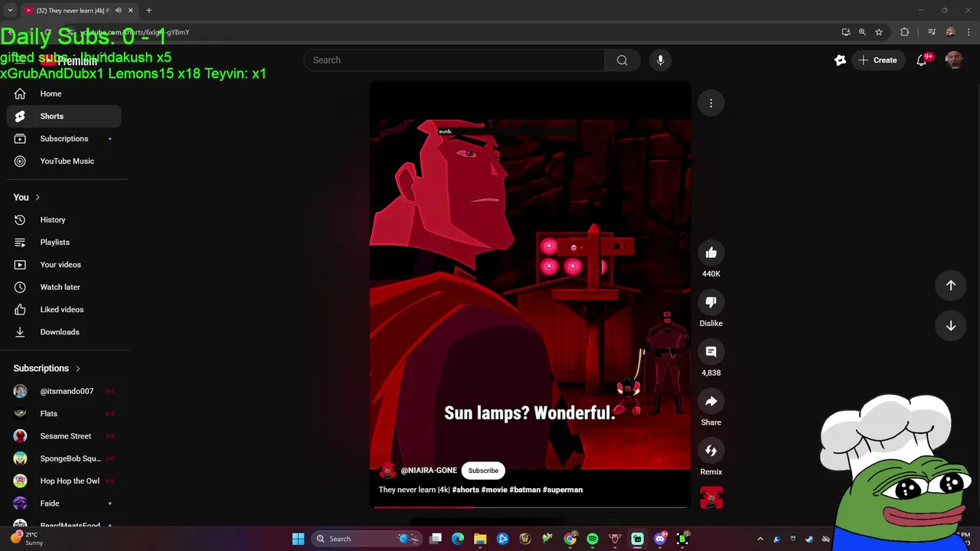980x551 pixels.
Task: Open comments with 4,838 count
Action: coord(711,352)
